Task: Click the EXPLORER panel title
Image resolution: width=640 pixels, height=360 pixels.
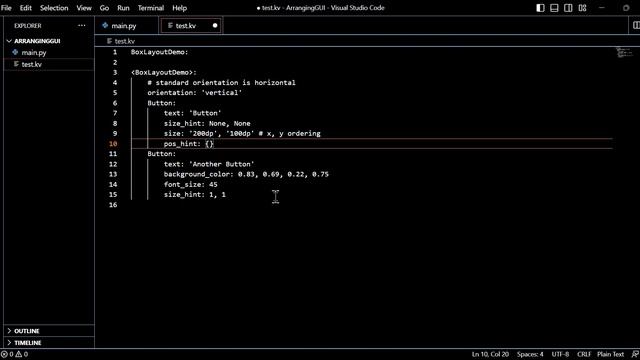Action: [x=28, y=26]
